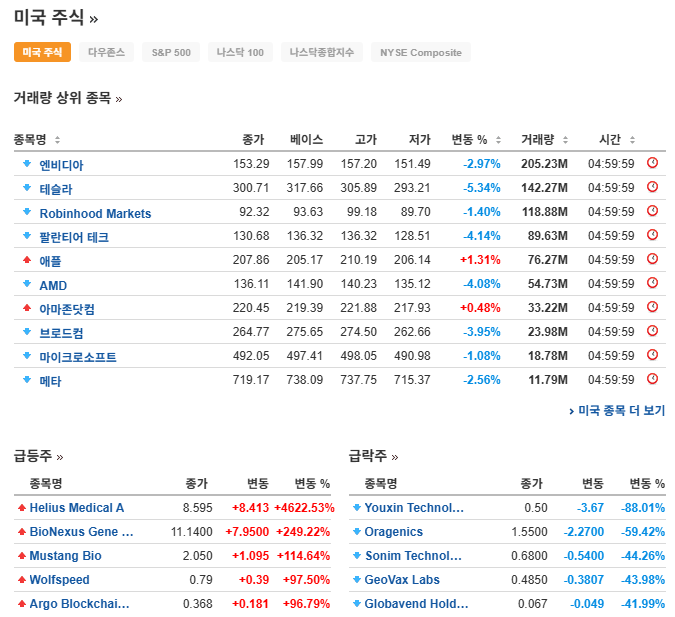675x617 pixels.
Task: Open Youxin Technol... loser link
Action: point(414,508)
